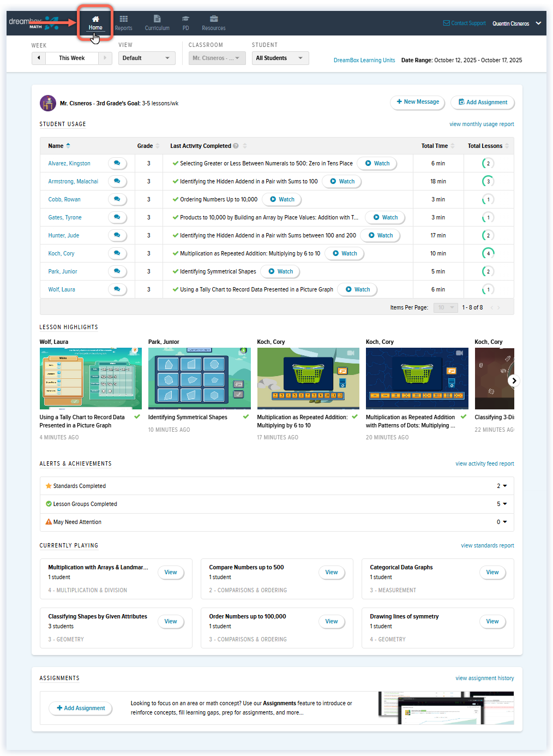Open view assignment history link
This screenshot has height=756, width=553.
(485, 678)
